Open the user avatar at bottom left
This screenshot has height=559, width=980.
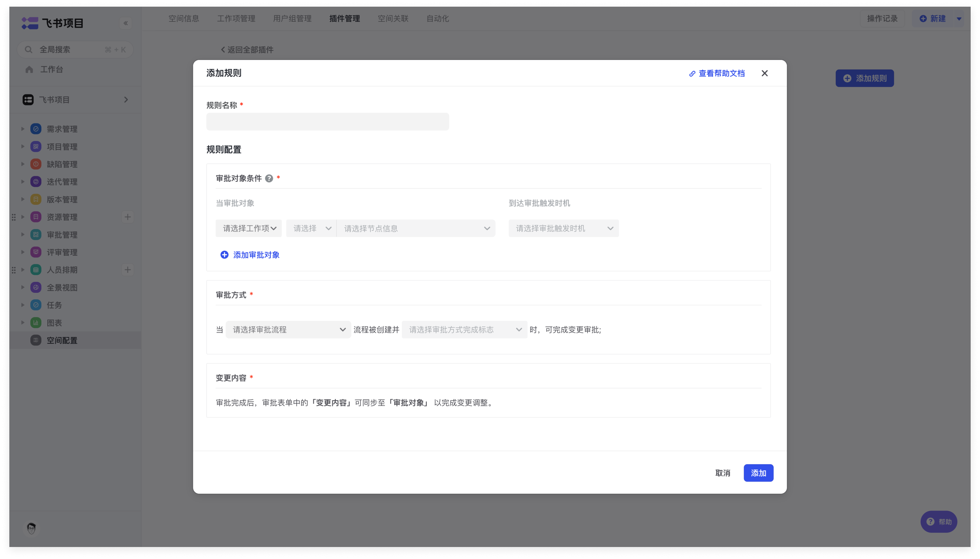31,528
